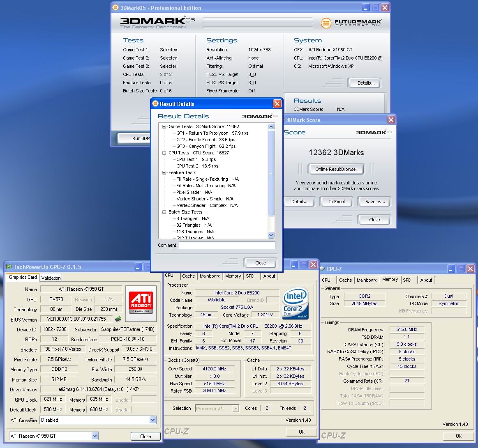The height and width of the screenshot is (448, 478).
Task: Open the Memory tab in CPU-Z processor window
Action: (x=233, y=276)
